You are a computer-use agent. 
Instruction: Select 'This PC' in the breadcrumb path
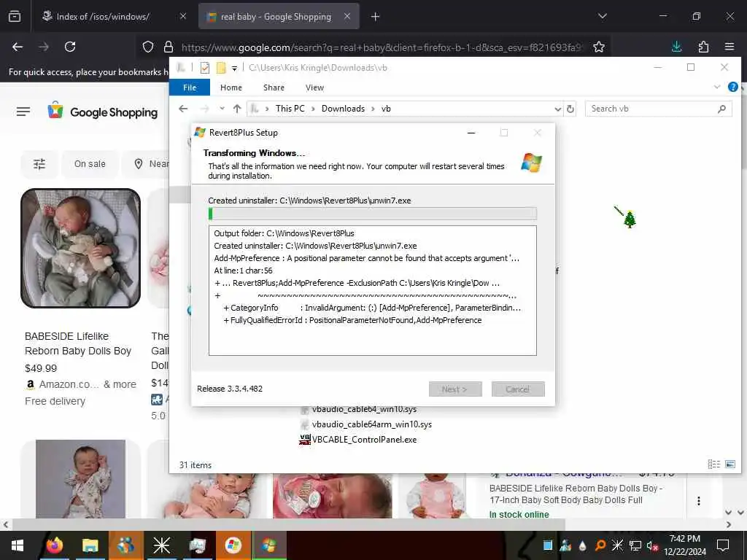click(x=290, y=109)
